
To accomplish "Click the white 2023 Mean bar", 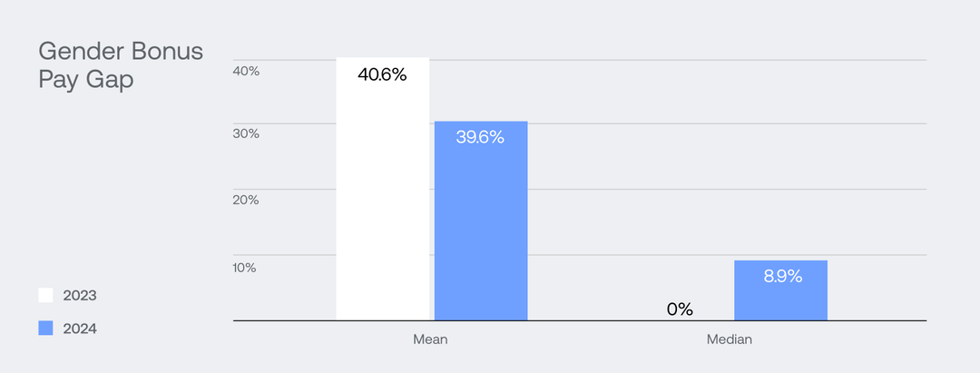I will point(382,200).
